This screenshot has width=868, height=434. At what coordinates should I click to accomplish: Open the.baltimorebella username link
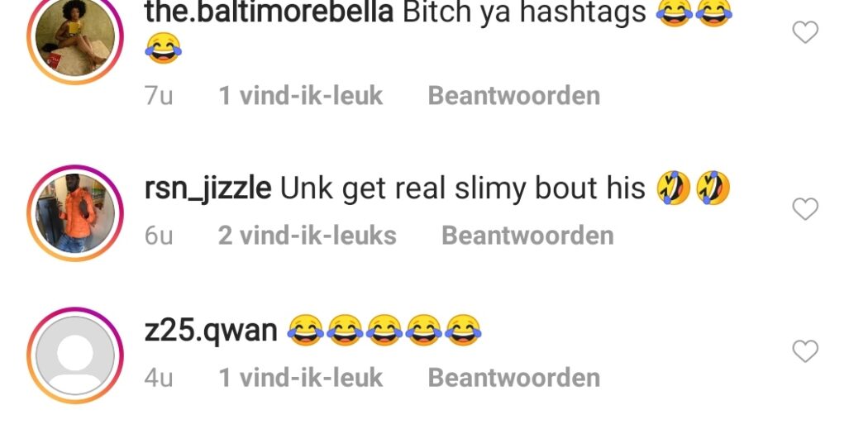(x=269, y=12)
